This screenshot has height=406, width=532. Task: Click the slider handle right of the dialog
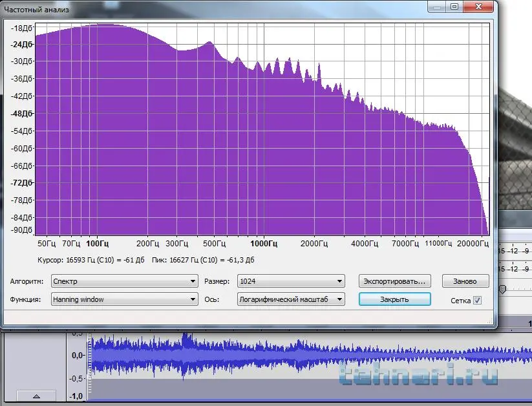(502, 289)
